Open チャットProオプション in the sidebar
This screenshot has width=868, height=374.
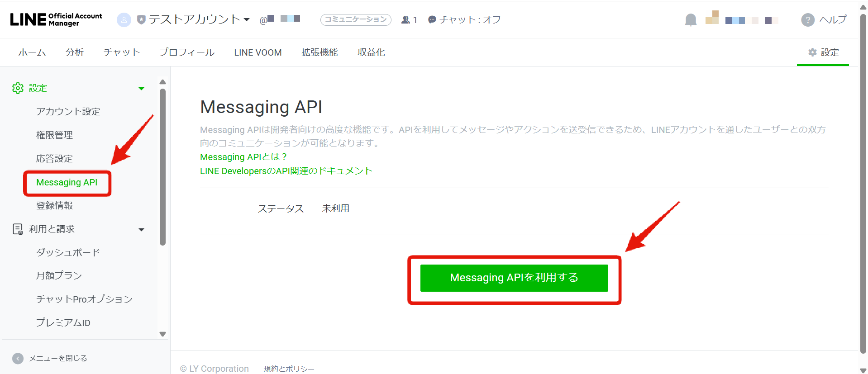click(85, 299)
